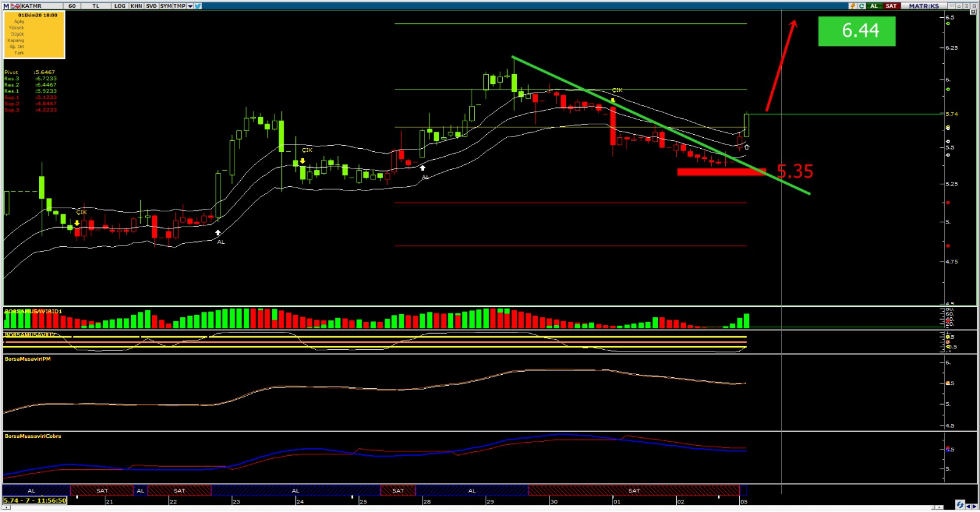
Task: Click the blue right arrow navigation icon
Action: [x=975, y=506]
